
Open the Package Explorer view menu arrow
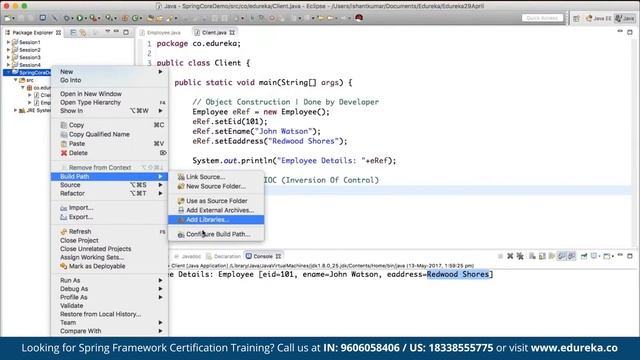(x=107, y=32)
